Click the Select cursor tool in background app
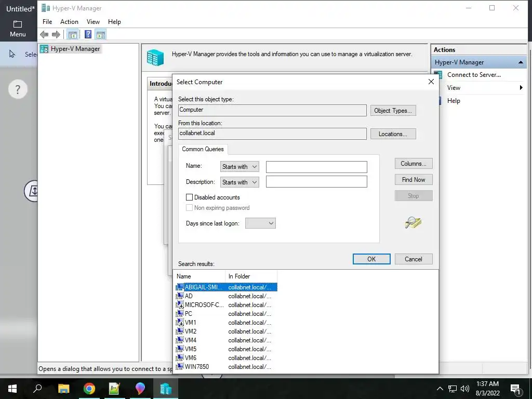 (12, 54)
